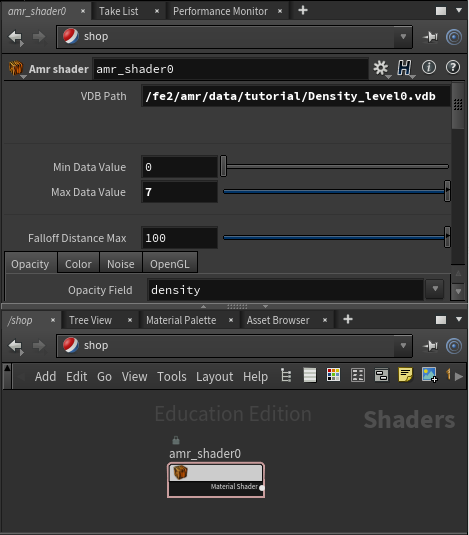Image resolution: width=469 pixels, height=535 pixels.
Task: Open the Opacity Field dropdown arrow
Action: click(x=435, y=289)
